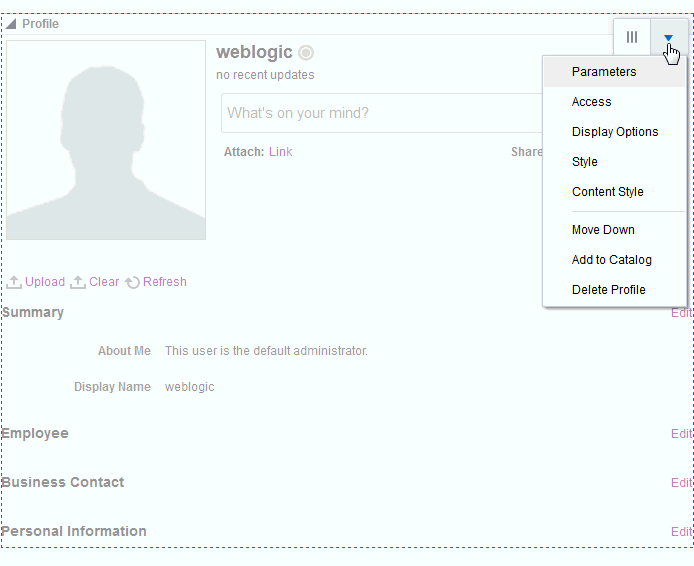The image size is (694, 566).
Task: Type in What's on your mind field
Action: [x=380, y=113]
